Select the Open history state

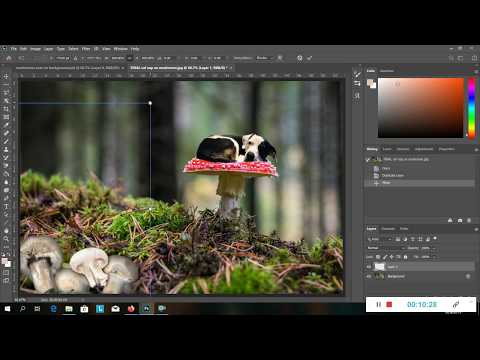pos(419,168)
